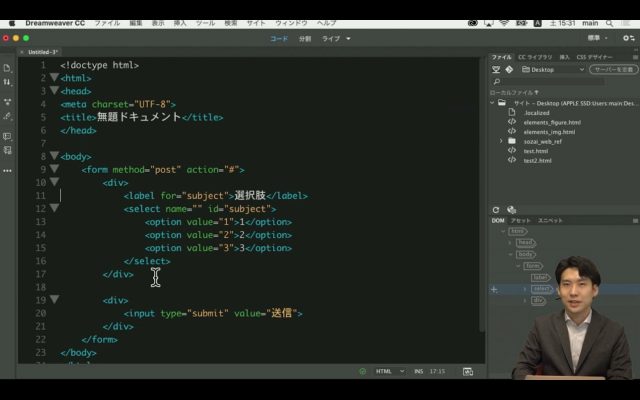Image resolution: width=640 pixels, height=400 pixels.
Task: Click the connect-to-server plug icon in Files panel
Action: click(496, 70)
